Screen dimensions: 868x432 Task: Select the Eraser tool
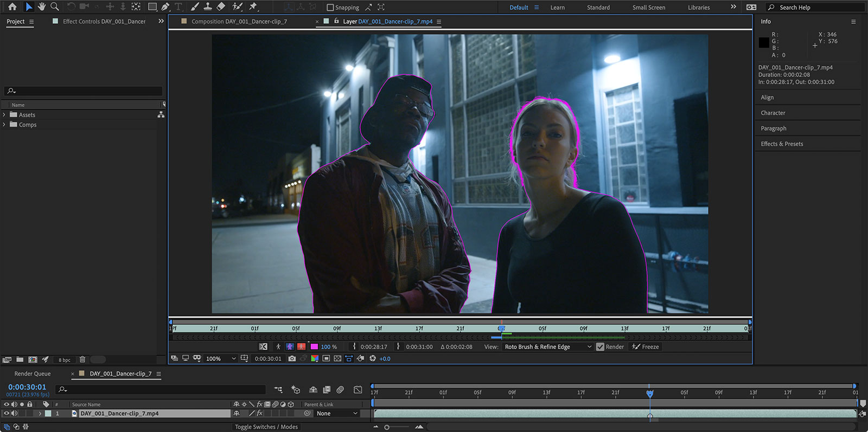click(x=221, y=7)
